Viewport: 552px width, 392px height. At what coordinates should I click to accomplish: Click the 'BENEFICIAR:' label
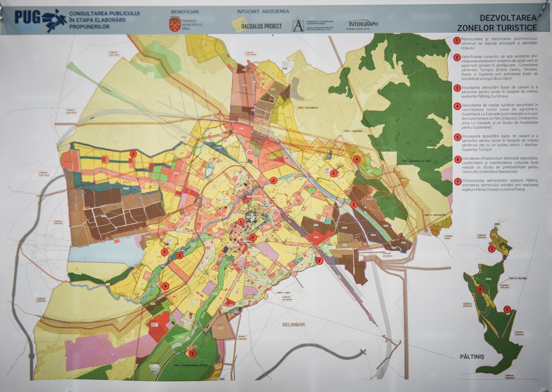tap(185, 12)
